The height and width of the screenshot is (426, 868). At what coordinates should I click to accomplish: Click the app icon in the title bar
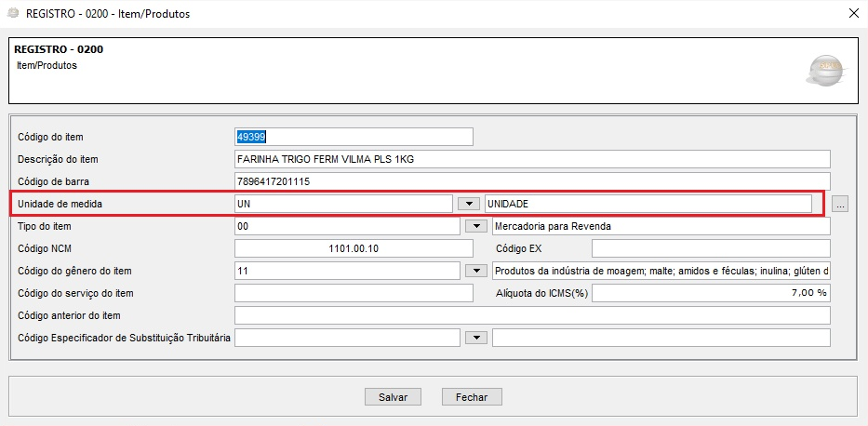(x=12, y=12)
